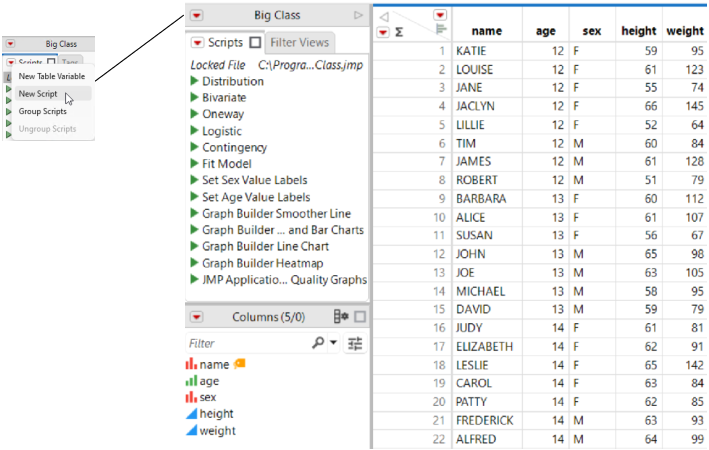
Task: Select the weight column in Columns list
Action: (217, 431)
